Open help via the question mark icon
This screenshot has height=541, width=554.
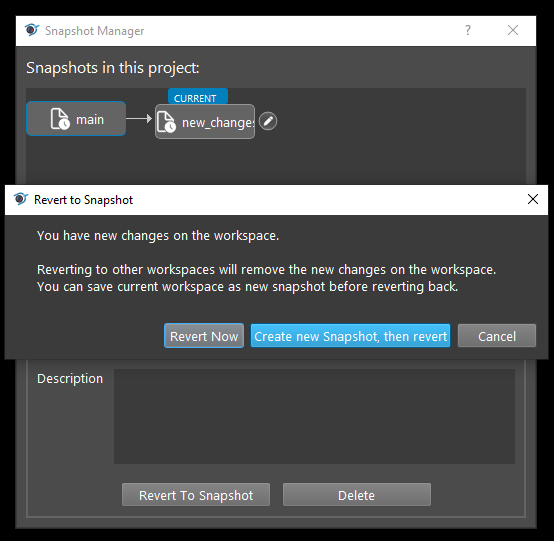(468, 30)
